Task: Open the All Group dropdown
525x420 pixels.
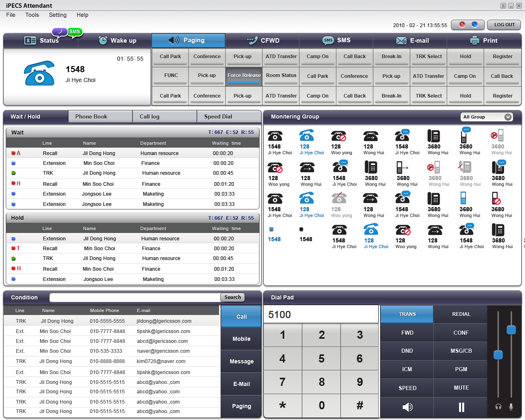Action: (486, 117)
